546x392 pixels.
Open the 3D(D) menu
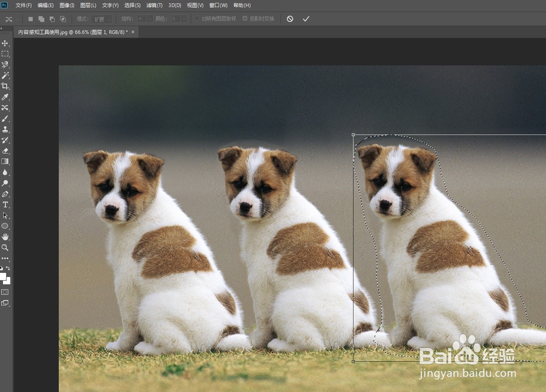point(175,5)
